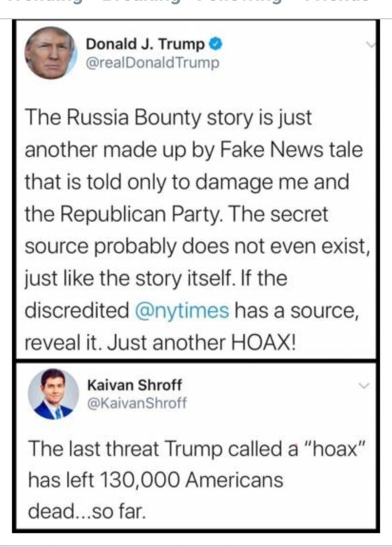Open Donald J. Trump's profile picture
The width and height of the screenshot is (392, 547).
click(49, 52)
